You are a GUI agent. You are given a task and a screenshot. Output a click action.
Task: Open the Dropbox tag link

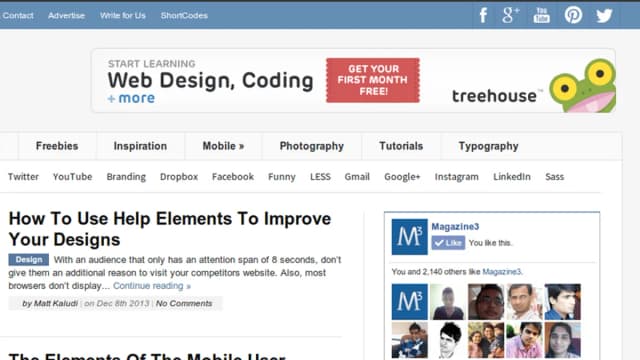(x=179, y=177)
